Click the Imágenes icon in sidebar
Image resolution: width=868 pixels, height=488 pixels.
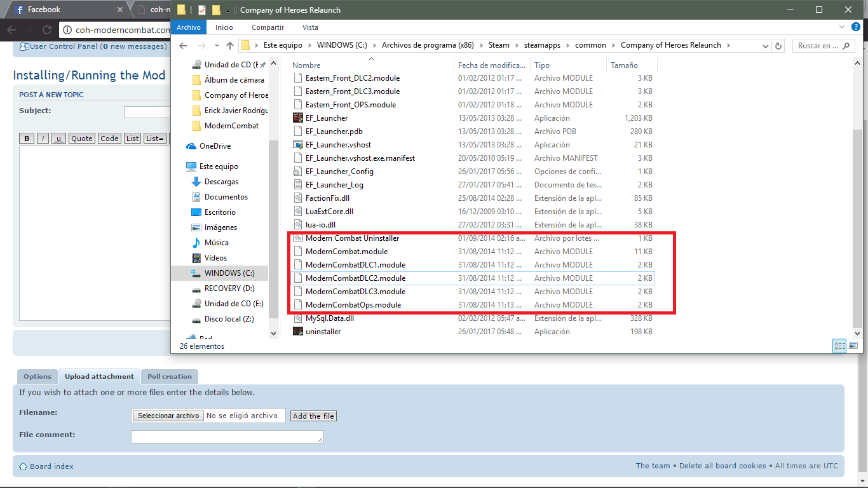tap(196, 227)
